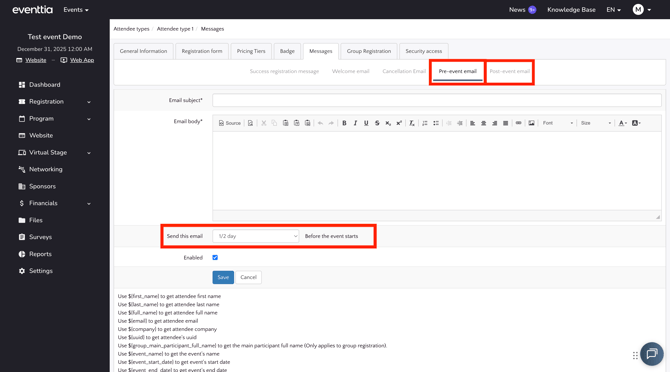Click inside the Email body text area
Screen dimensions: 670x372
coord(437,171)
